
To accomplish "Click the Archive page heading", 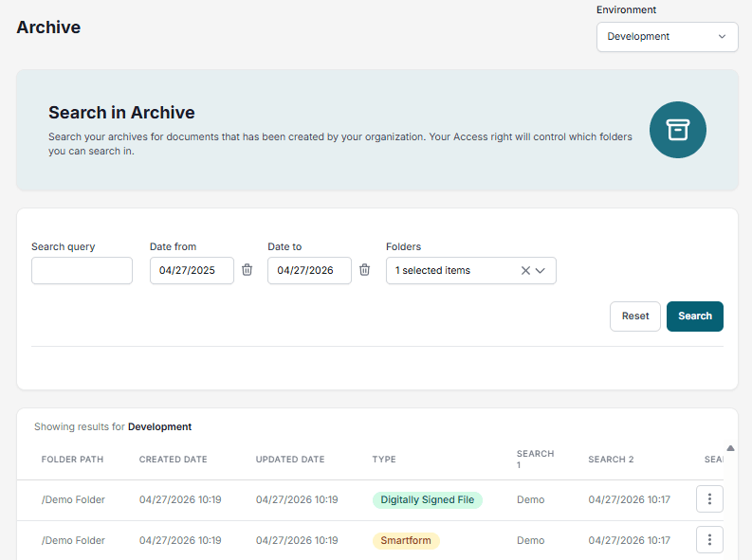I will click(x=48, y=27).
